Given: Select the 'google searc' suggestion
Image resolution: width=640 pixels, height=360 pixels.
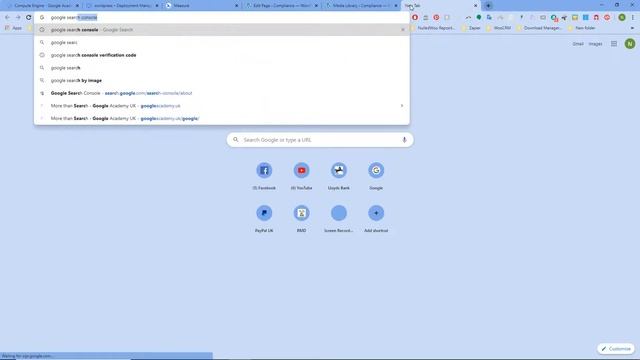Looking at the screenshot, I should pyautogui.click(x=222, y=42).
